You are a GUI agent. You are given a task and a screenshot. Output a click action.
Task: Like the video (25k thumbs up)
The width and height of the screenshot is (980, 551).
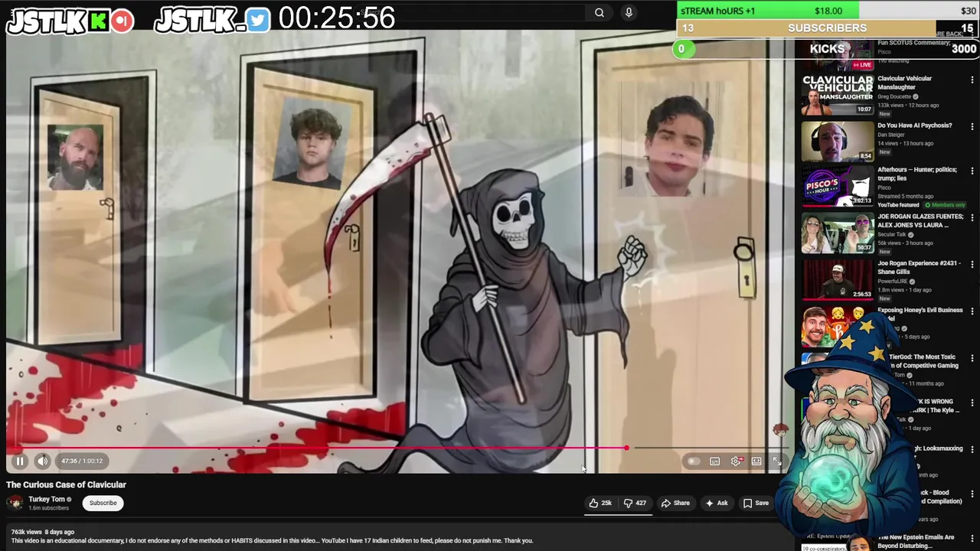pos(600,503)
